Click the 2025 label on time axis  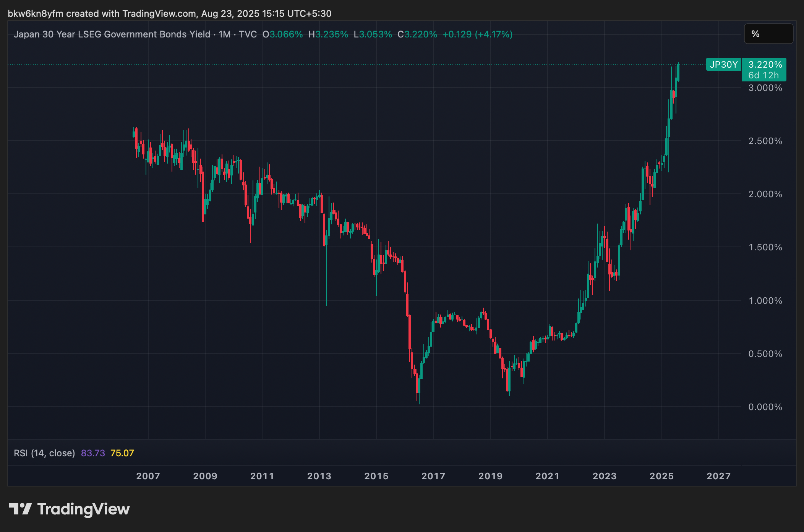tap(661, 476)
